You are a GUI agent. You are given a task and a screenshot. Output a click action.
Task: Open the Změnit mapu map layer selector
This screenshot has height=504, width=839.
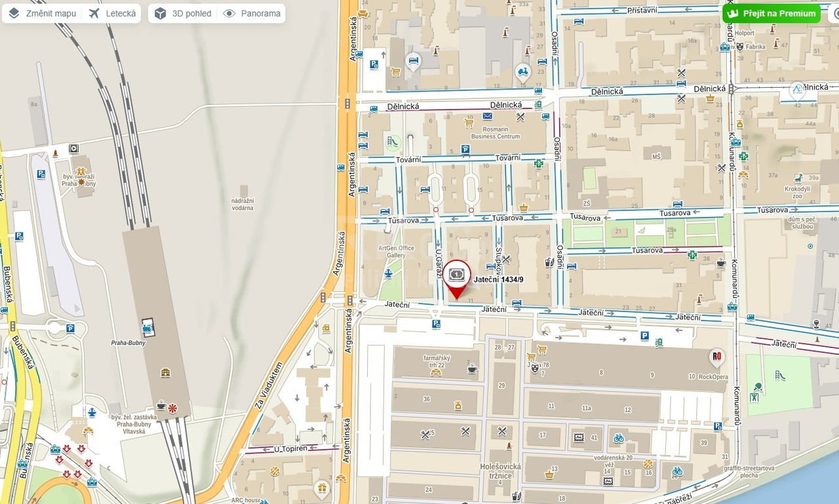(x=43, y=13)
